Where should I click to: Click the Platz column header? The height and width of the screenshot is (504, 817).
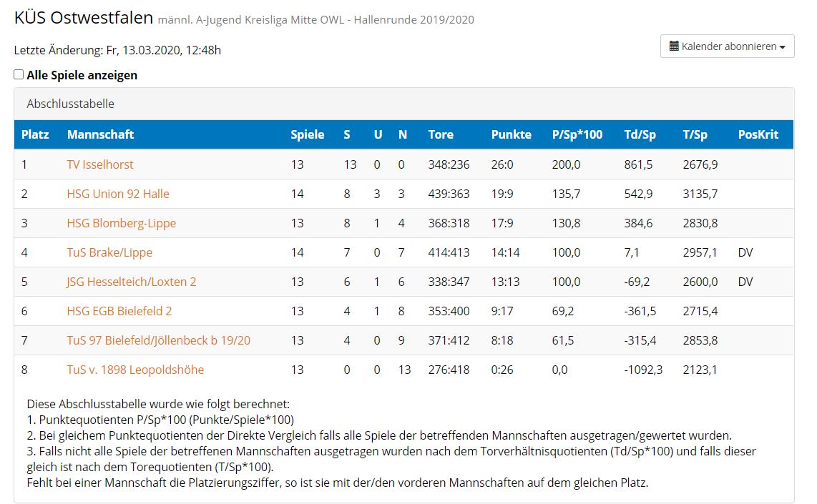pyautogui.click(x=35, y=134)
